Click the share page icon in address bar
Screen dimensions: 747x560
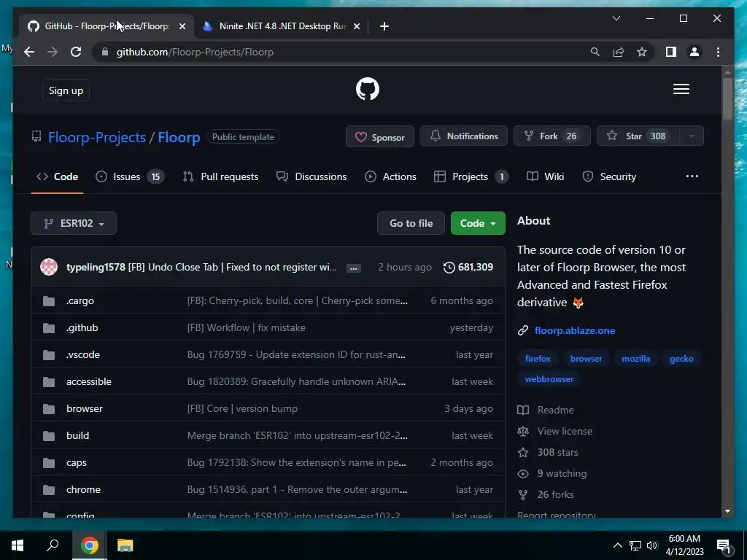click(619, 52)
